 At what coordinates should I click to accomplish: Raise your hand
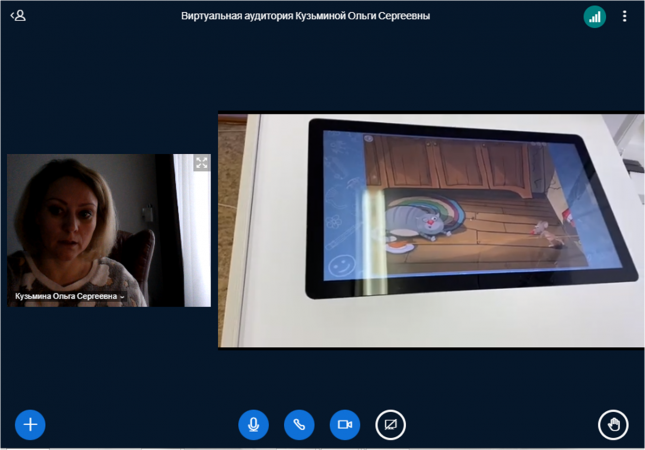point(613,424)
